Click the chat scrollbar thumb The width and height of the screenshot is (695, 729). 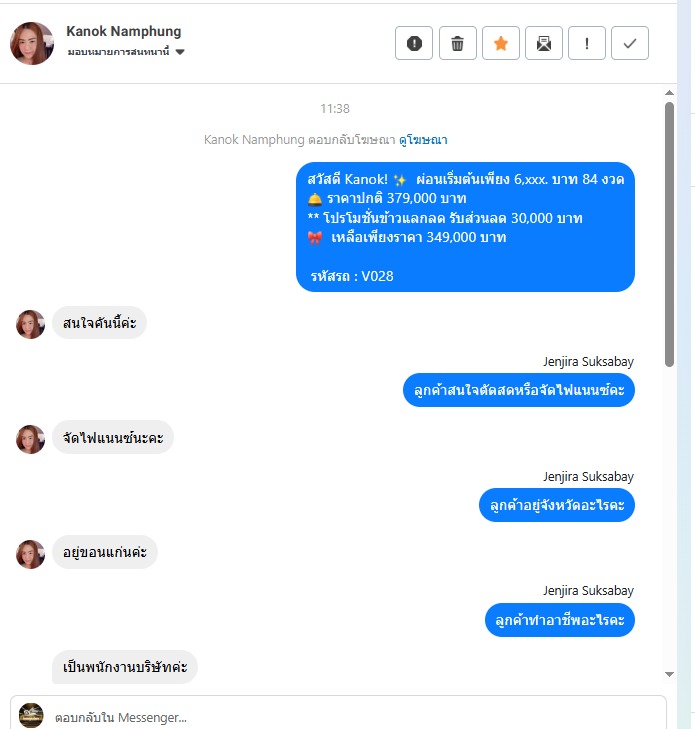click(669, 234)
